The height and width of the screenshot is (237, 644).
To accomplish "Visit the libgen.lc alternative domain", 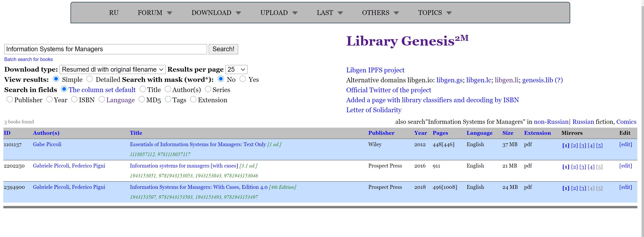I will coord(478,80).
